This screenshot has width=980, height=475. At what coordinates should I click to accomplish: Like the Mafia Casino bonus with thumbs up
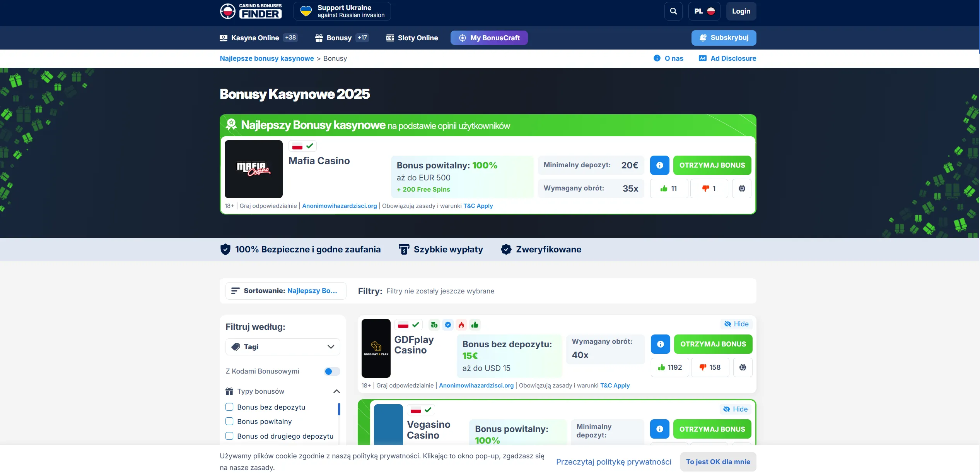tap(669, 189)
